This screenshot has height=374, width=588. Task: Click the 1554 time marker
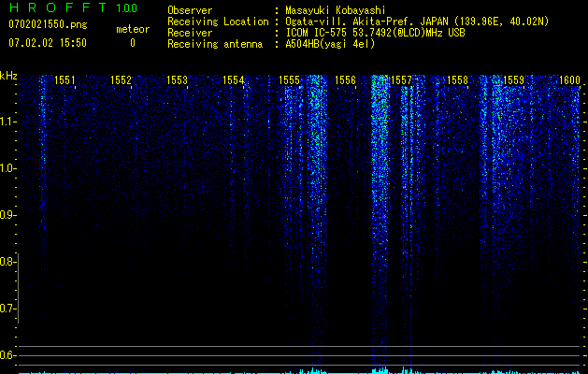click(x=233, y=79)
